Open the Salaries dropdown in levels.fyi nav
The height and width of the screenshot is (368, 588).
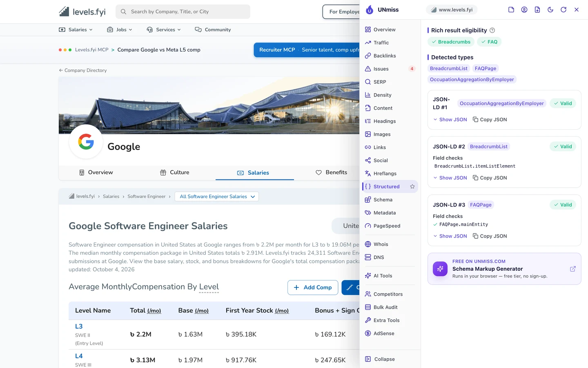[x=76, y=29]
